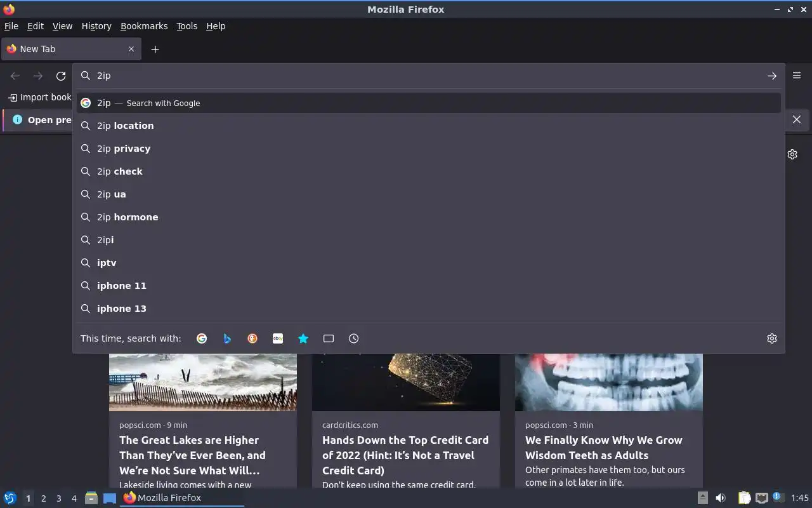This screenshot has width=812, height=508.
Task: Open the History menu
Action: click(x=96, y=26)
